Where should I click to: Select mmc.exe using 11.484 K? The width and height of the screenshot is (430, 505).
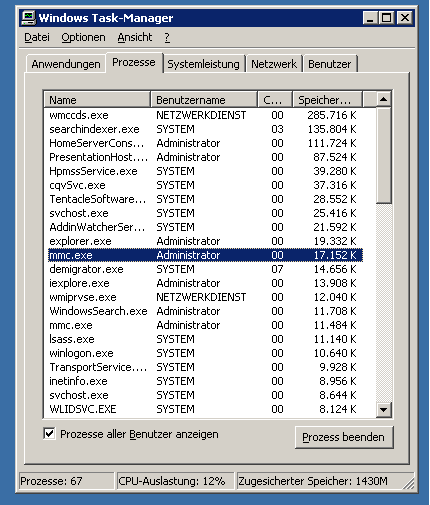point(205,325)
